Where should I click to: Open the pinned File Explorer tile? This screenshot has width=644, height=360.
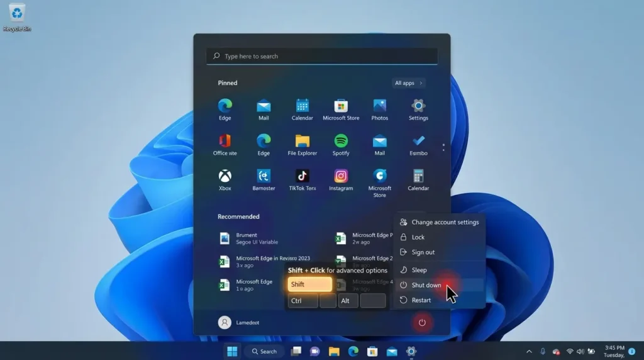pyautogui.click(x=303, y=145)
